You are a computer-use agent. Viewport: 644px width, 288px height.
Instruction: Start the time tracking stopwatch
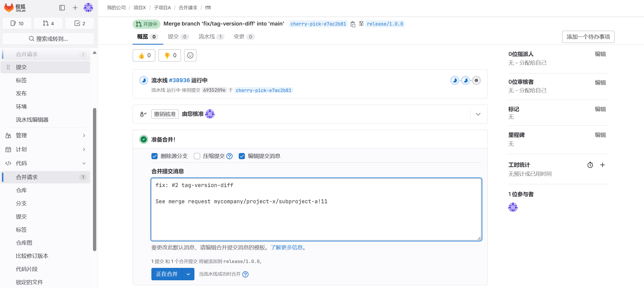[590, 165]
